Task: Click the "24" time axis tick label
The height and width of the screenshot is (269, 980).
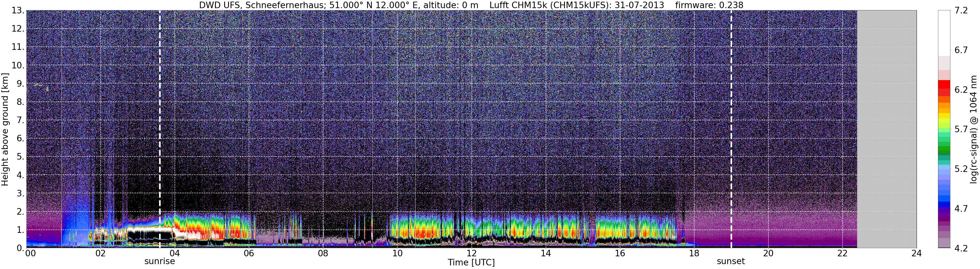Action: [917, 253]
